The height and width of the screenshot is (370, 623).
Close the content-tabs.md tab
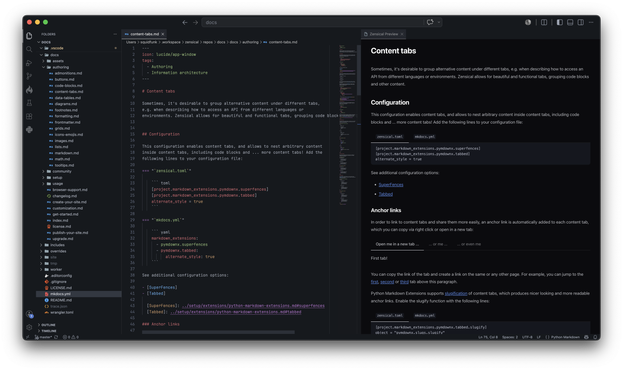[163, 34]
